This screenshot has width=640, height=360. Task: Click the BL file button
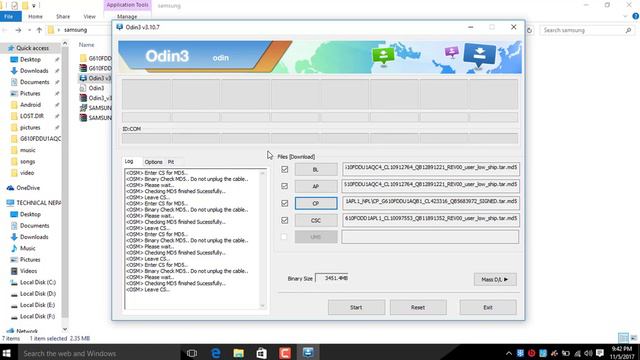coord(316,169)
